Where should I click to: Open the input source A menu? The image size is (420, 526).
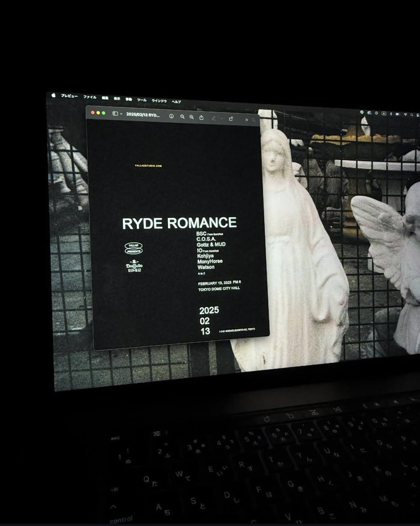click(384, 113)
